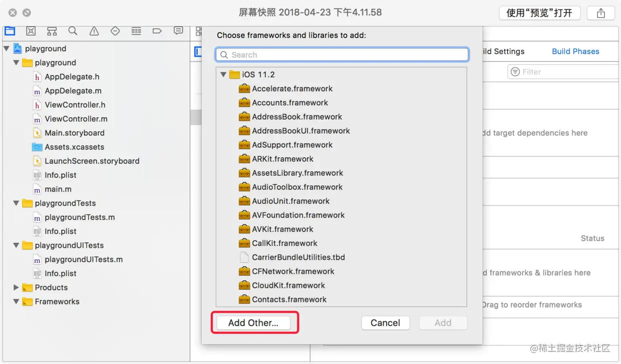621x364 pixels.
Task: Select AdSupport.framework in the list
Action: (x=292, y=145)
